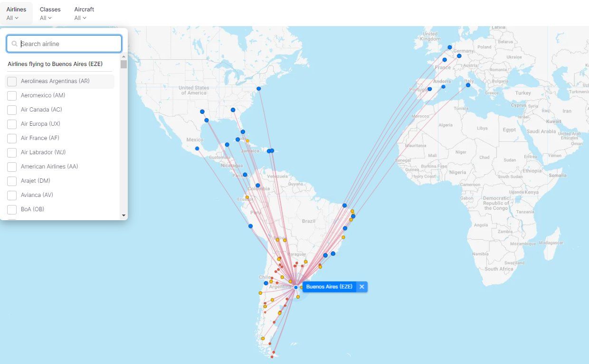Check the Air France (AF) checkbox
This screenshot has width=589, height=364.
coord(12,139)
